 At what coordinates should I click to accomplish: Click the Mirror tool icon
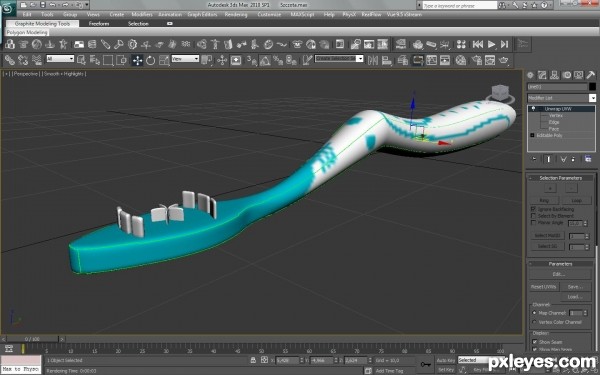[373, 60]
